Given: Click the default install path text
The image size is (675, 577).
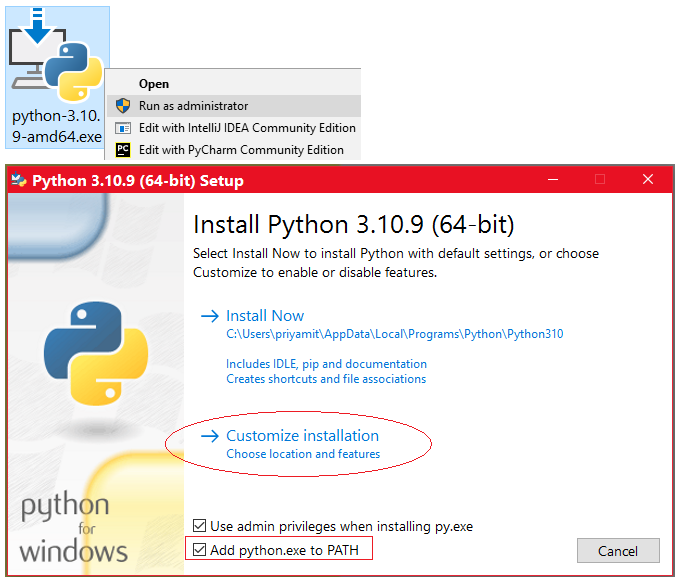Looking at the screenshot, I should point(394,334).
